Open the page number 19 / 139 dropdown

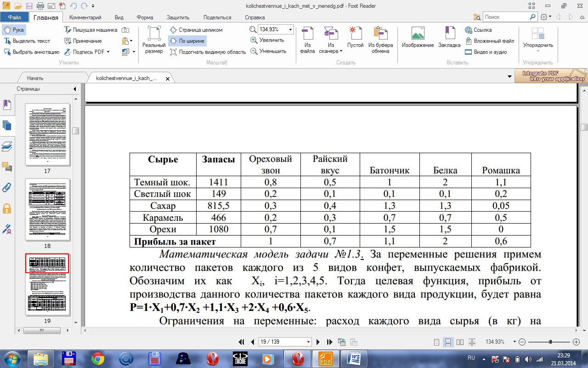coord(308,342)
